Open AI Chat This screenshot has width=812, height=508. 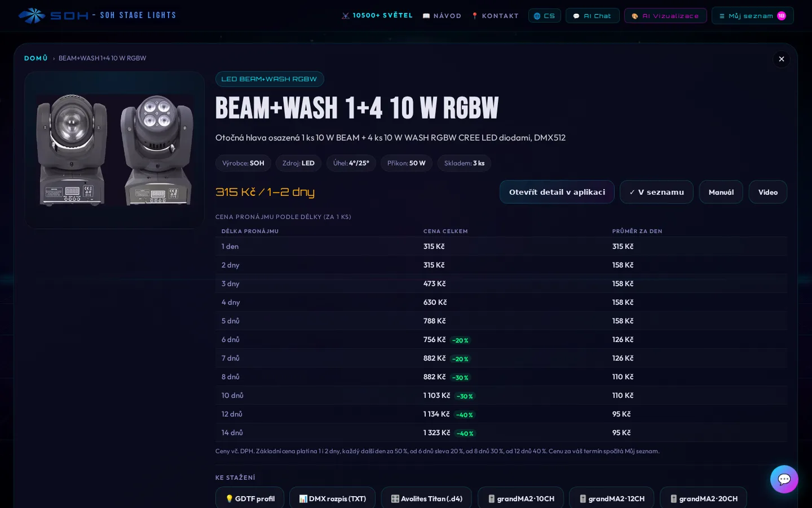point(593,16)
